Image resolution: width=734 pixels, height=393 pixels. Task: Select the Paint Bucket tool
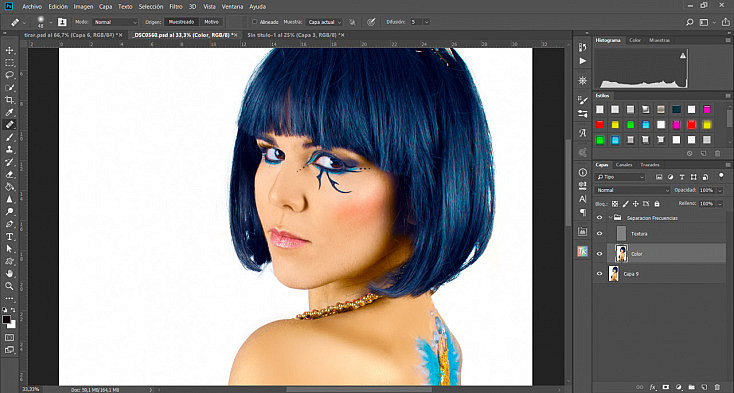pos(9,187)
